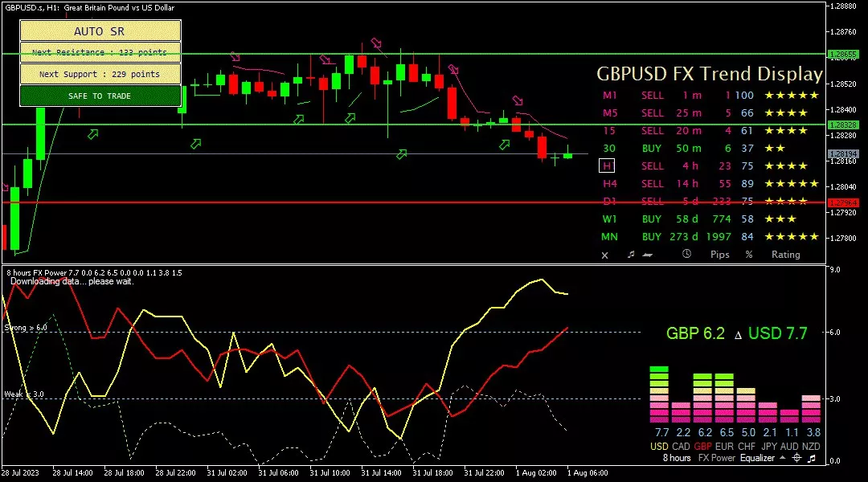
Task: Click the green 1.28328 price label on axis
Action: pos(843,125)
